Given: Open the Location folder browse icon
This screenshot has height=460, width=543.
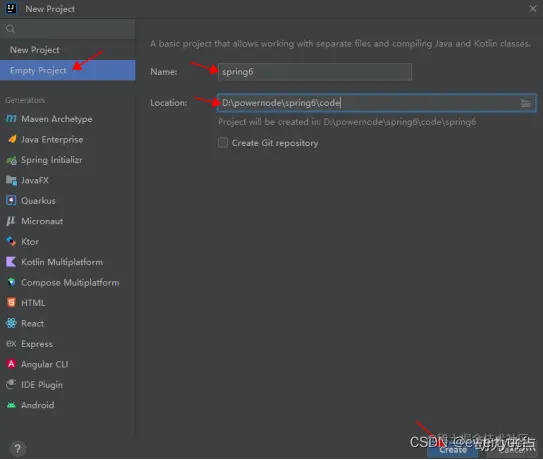Looking at the screenshot, I should pos(526,103).
